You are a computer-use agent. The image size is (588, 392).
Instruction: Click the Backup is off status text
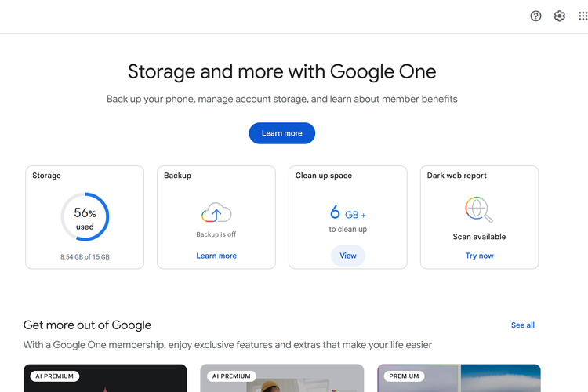coord(216,234)
